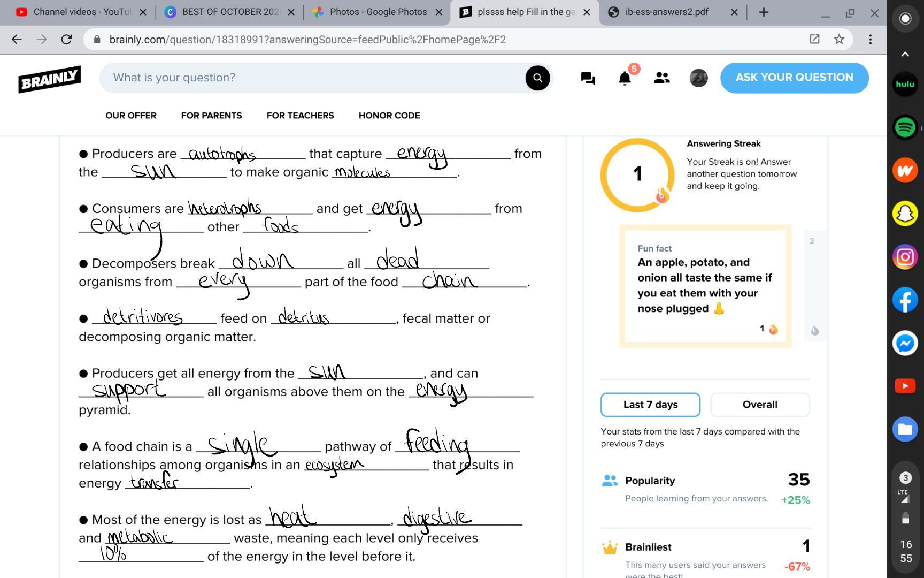This screenshot has height=578, width=924.
Task: Launch Wattpad from the shelf
Action: coord(905,170)
